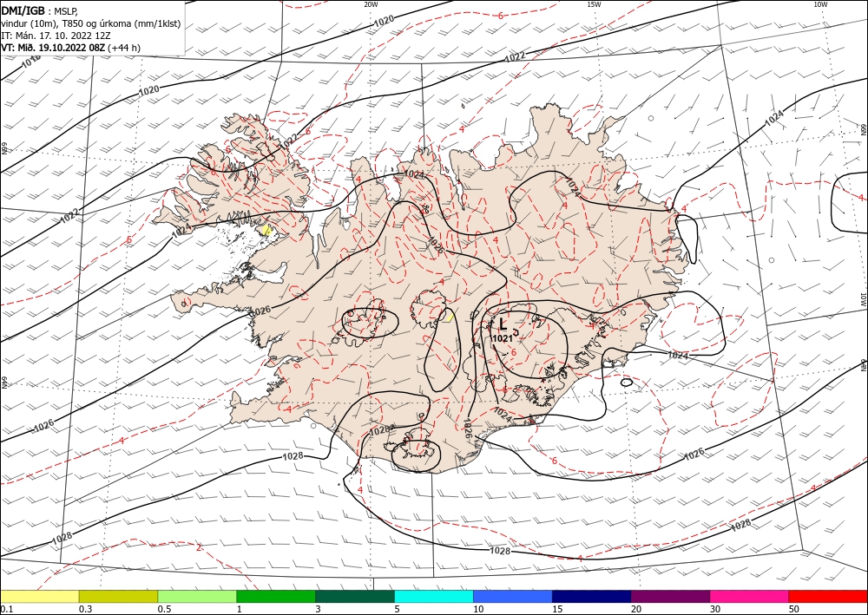Click the legend value 30
Image resolution: width=868 pixels, height=615 pixels.
tap(715, 609)
